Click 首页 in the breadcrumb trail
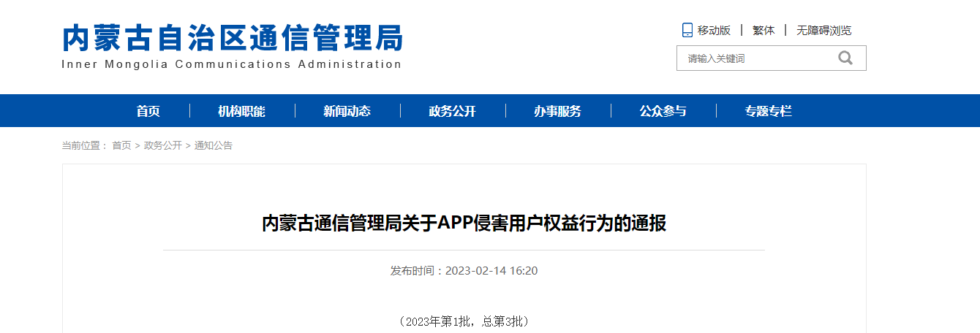 point(121,145)
